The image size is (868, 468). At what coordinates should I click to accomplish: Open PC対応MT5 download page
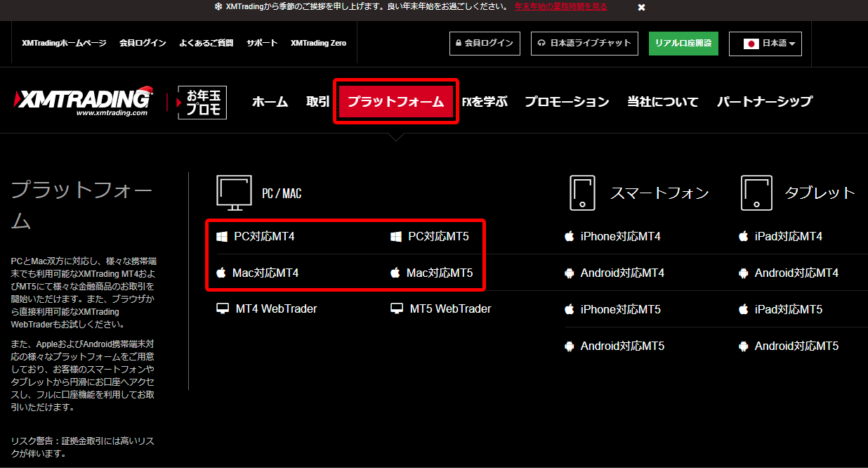(x=438, y=236)
